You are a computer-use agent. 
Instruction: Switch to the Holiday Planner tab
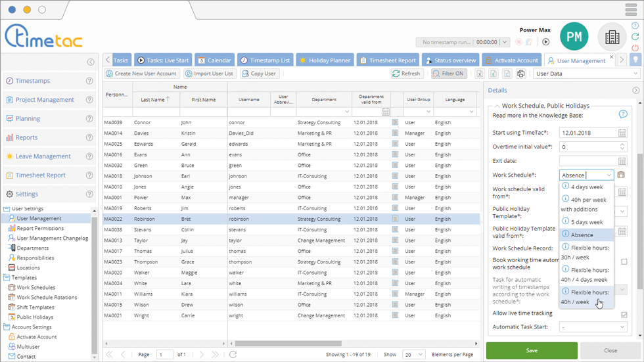coord(325,60)
